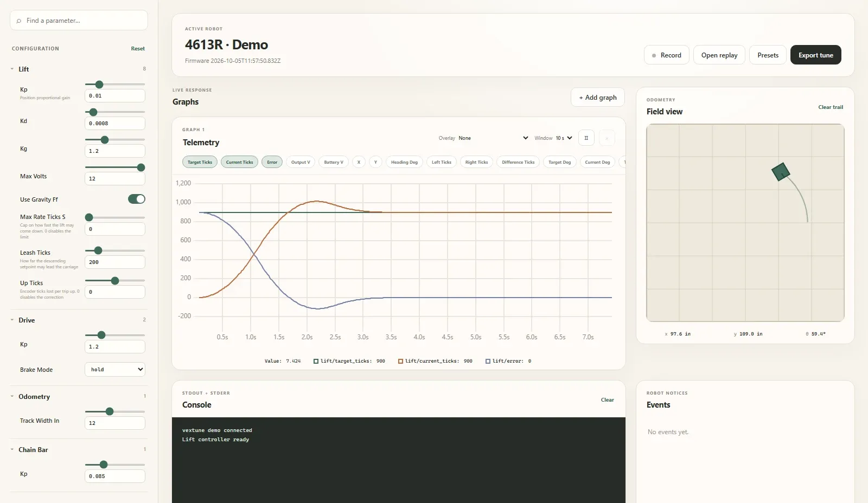
Task: Click Lift Kd value field 0.0008
Action: coord(115,124)
